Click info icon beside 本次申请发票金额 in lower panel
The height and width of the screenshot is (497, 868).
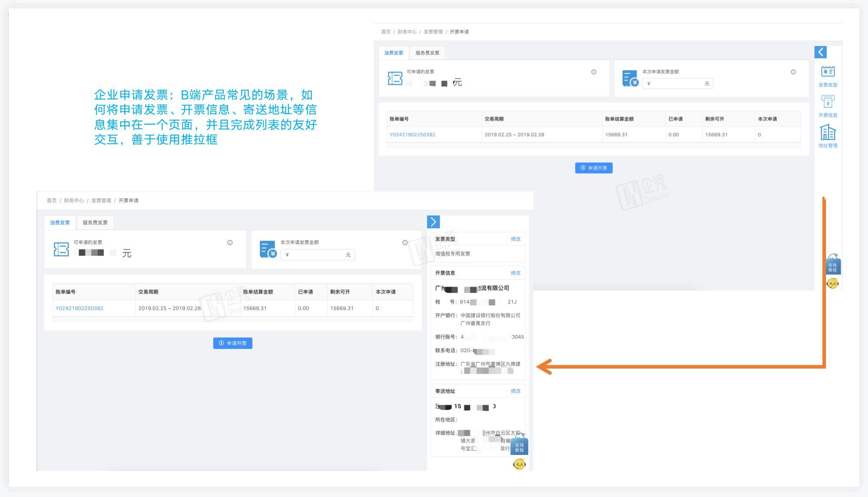click(405, 243)
